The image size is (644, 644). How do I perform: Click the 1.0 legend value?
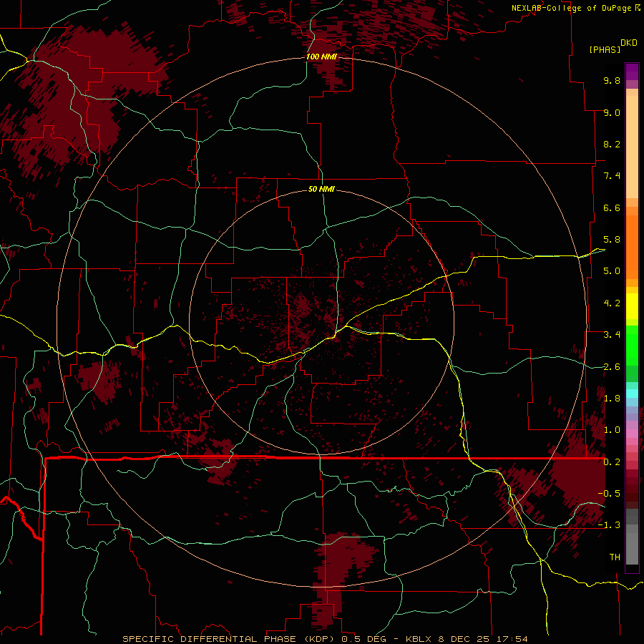[612, 431]
